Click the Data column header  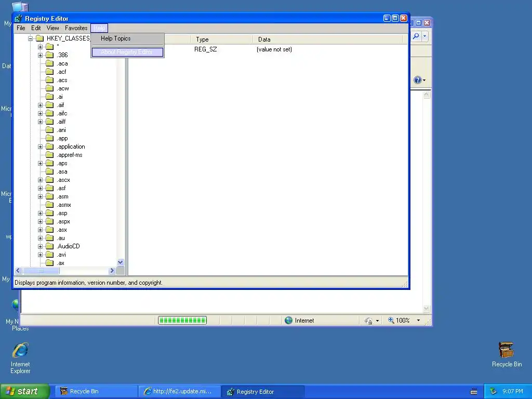point(327,39)
